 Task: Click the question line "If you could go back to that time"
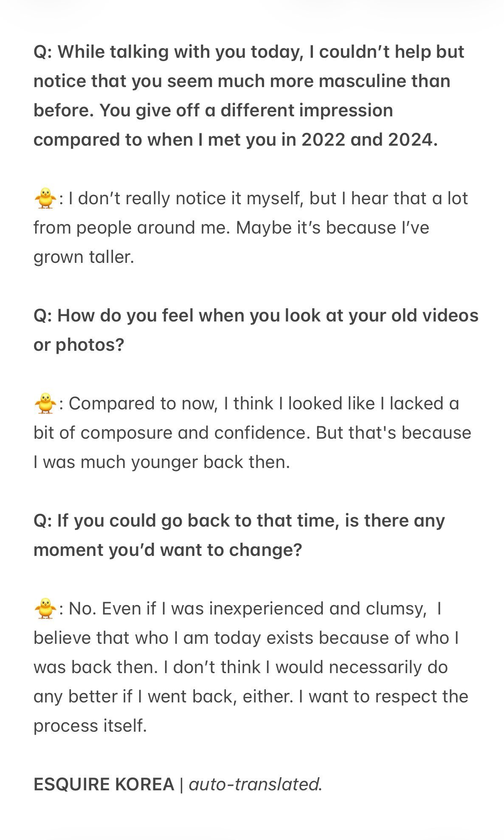point(239,521)
